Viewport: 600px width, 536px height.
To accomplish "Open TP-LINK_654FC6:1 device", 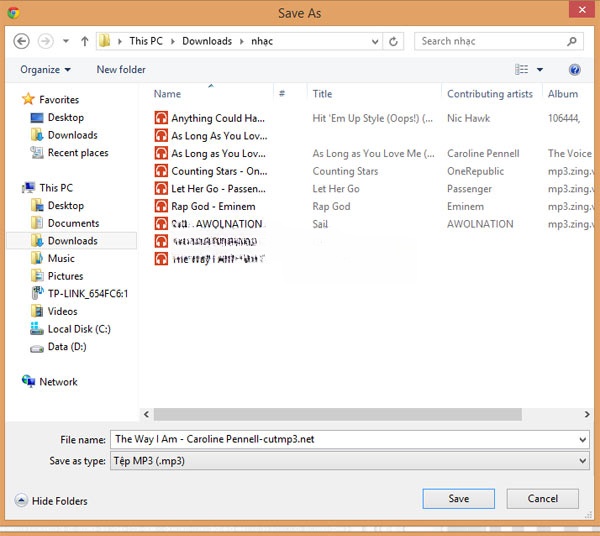I will (88, 293).
